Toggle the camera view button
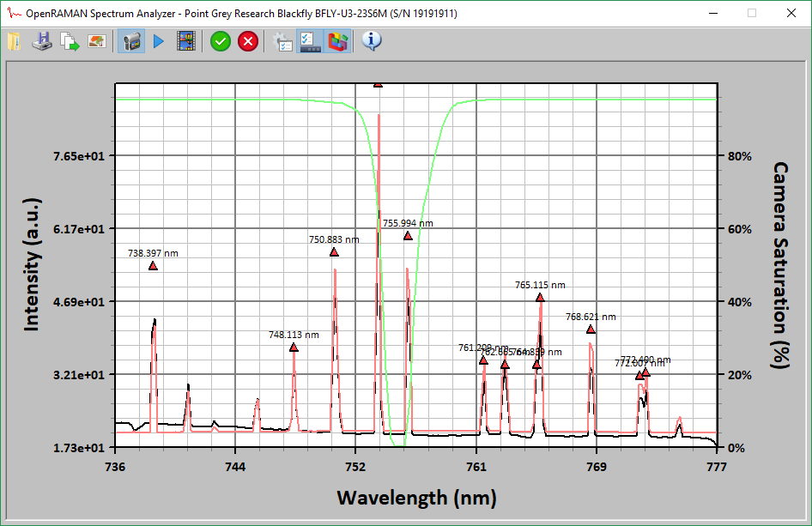 click(x=131, y=41)
